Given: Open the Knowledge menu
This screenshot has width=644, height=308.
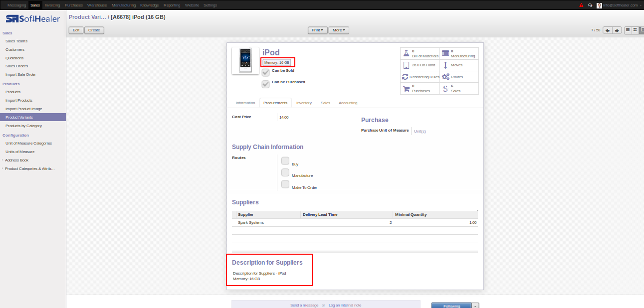Looking at the screenshot, I should pos(150,5).
